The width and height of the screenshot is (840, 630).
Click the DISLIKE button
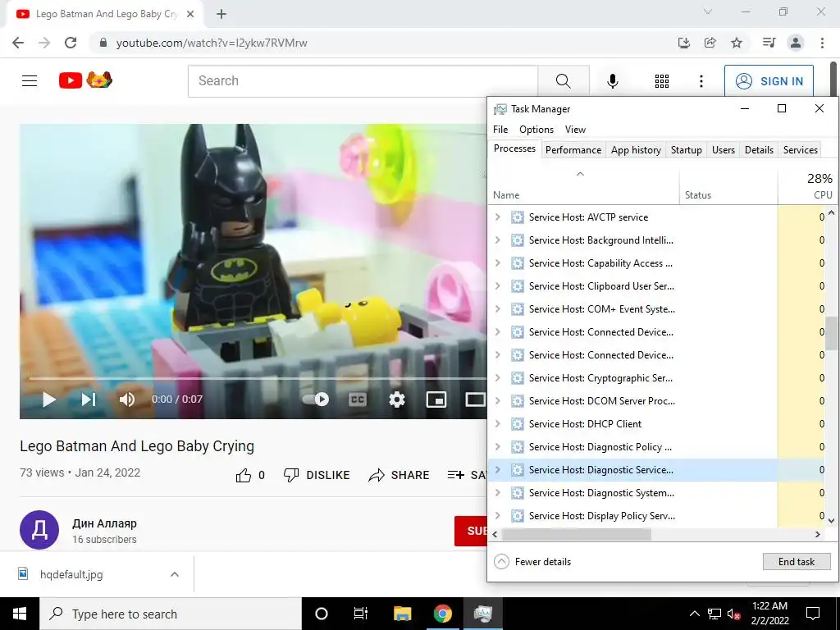(x=317, y=475)
